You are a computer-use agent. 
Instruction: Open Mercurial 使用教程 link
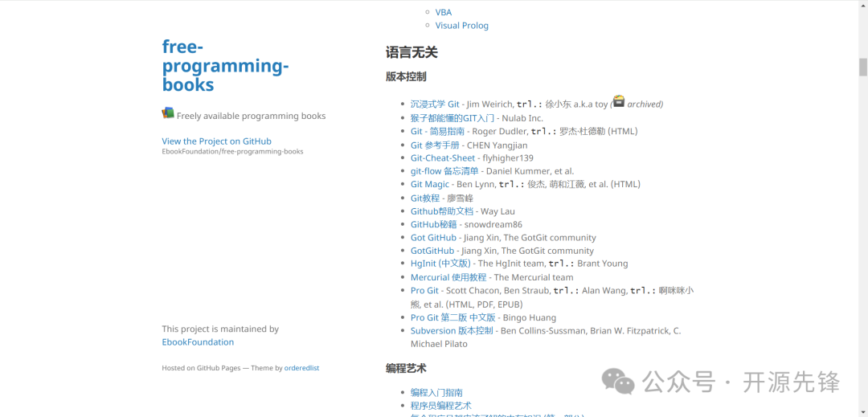[x=448, y=277]
